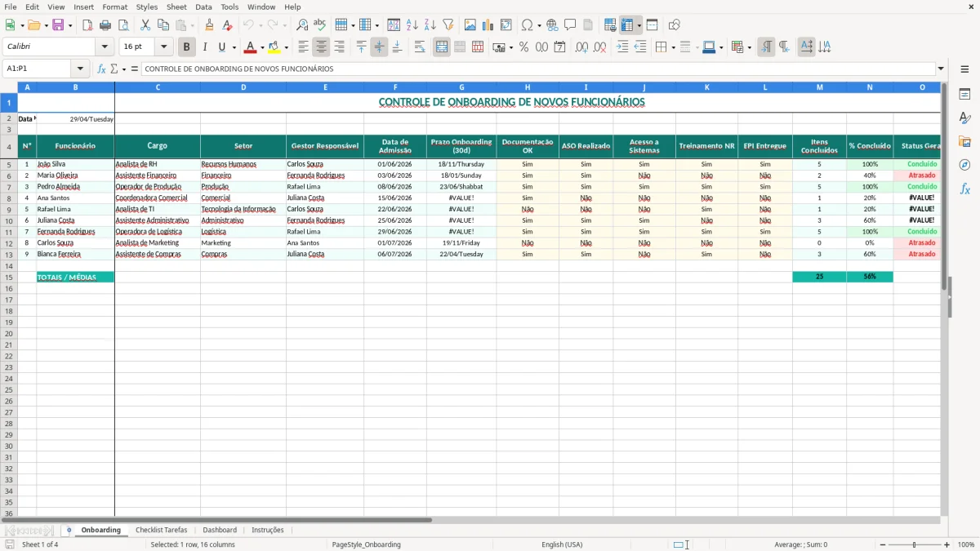Click the Clone Formatting paintbrush icon
980x551 pixels.
210,25
